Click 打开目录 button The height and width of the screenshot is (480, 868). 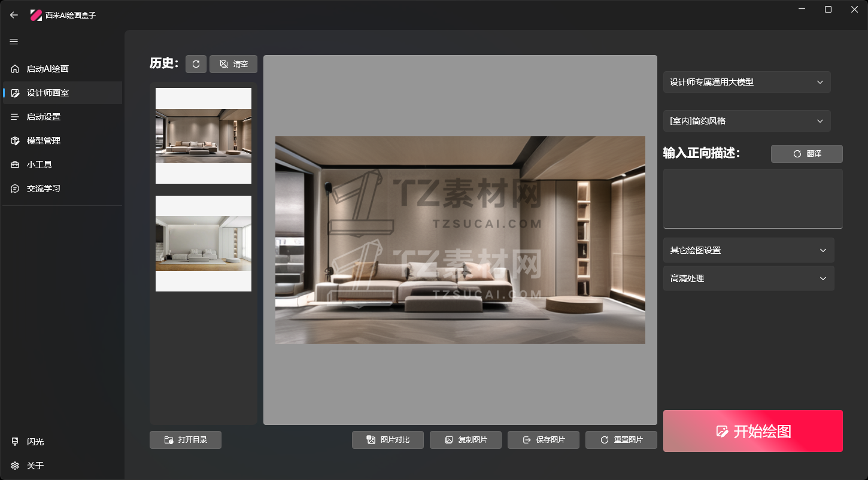186,440
